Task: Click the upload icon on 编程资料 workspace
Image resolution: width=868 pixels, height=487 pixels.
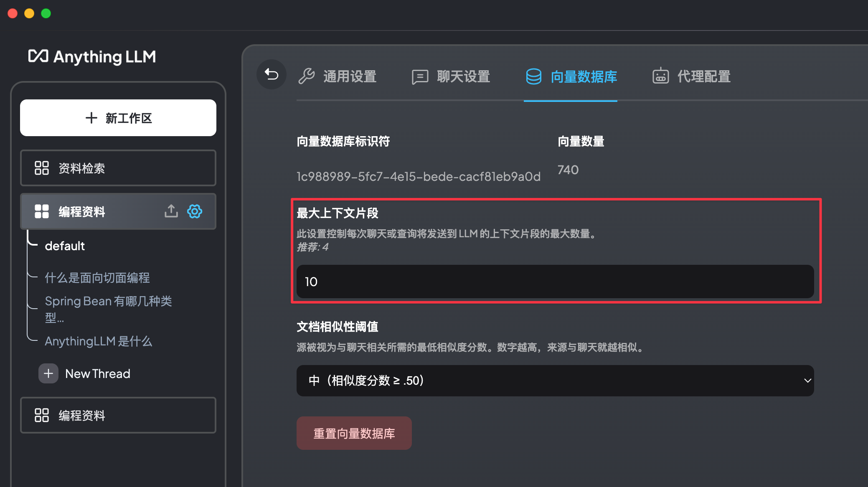Action: [x=171, y=211]
